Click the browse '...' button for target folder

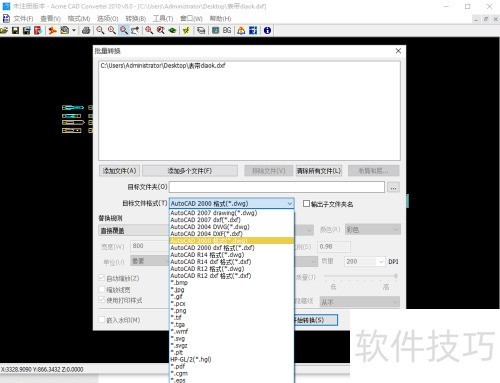(394, 187)
